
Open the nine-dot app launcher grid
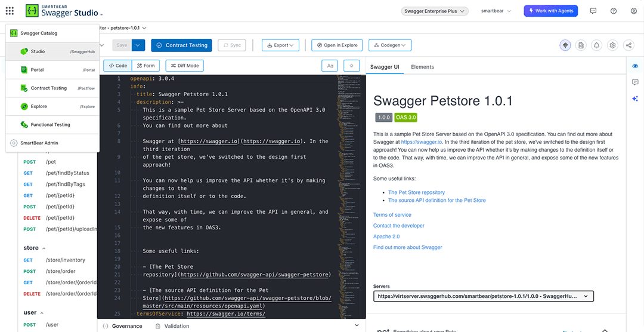click(x=10, y=11)
